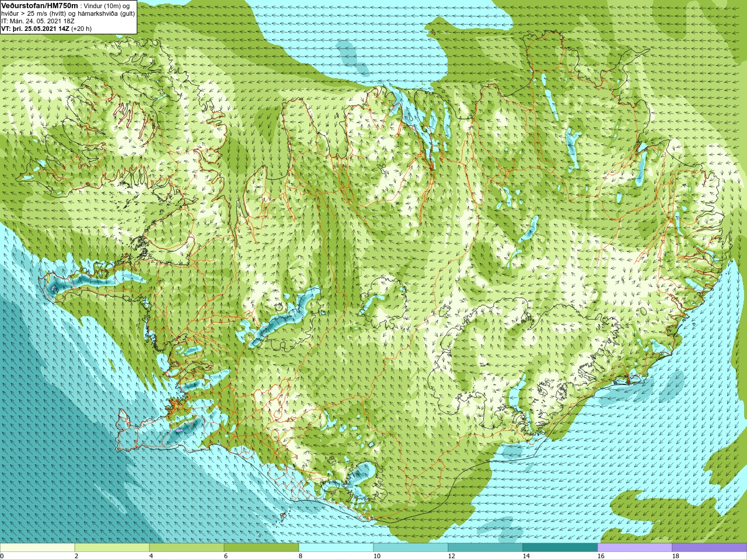Click the teal 12–14 legend swatch
The width and height of the screenshot is (747, 560).
[x=486, y=548]
